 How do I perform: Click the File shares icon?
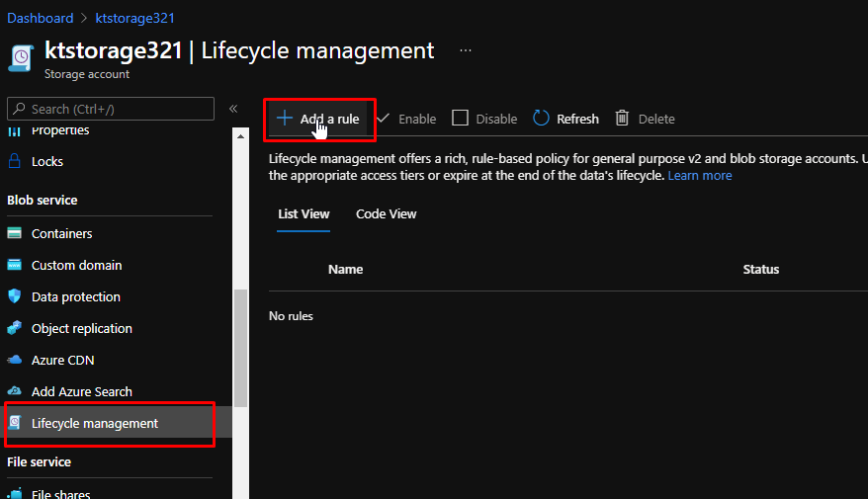[15, 493]
